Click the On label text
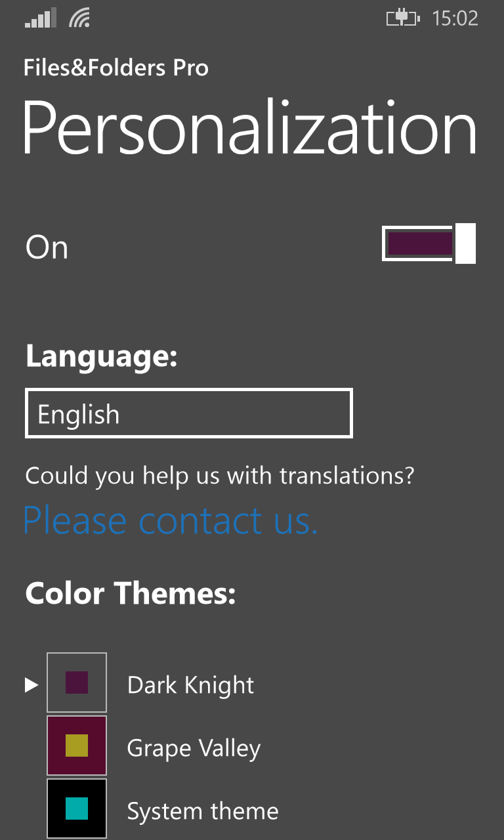Viewport: 504px width, 840px height. pos(47,247)
